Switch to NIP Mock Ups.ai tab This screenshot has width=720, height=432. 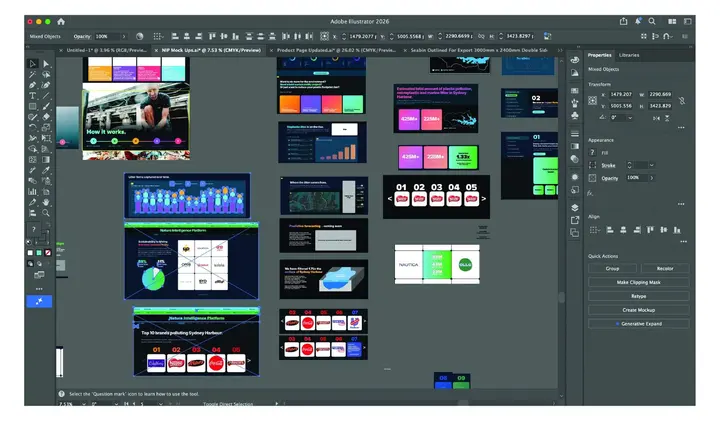(x=211, y=50)
